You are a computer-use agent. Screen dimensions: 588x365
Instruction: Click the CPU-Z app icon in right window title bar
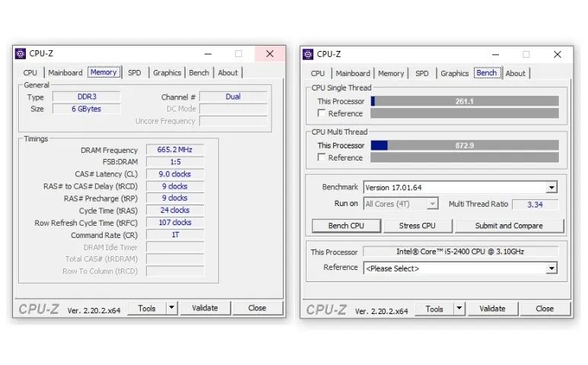coord(308,54)
